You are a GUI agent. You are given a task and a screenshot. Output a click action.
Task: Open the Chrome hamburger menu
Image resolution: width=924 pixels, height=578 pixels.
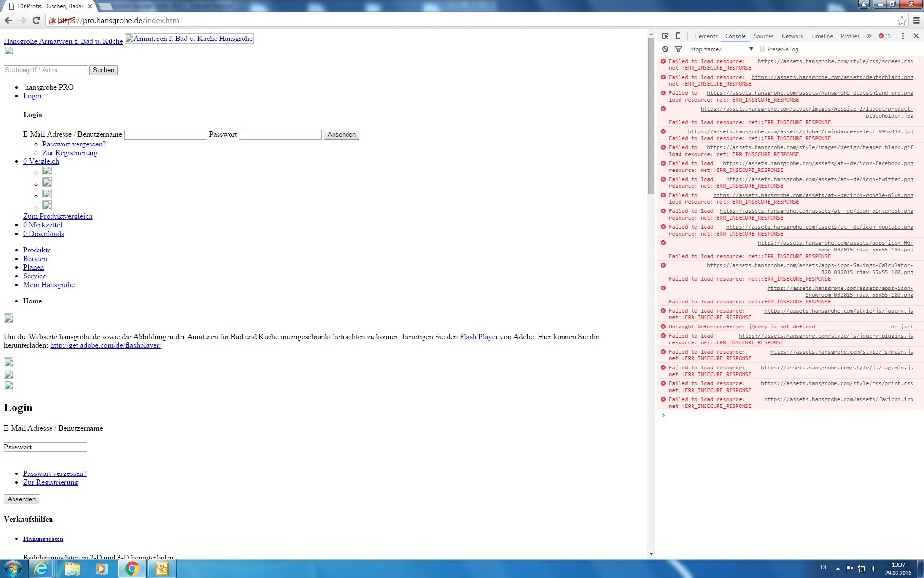(x=916, y=21)
